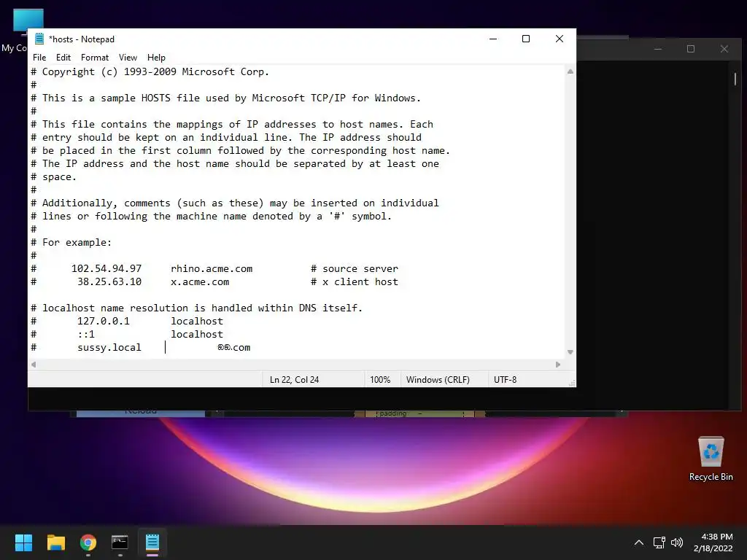Click the '102.54.94.97' IP address
Image resolution: width=747 pixels, height=560 pixels.
(x=107, y=269)
